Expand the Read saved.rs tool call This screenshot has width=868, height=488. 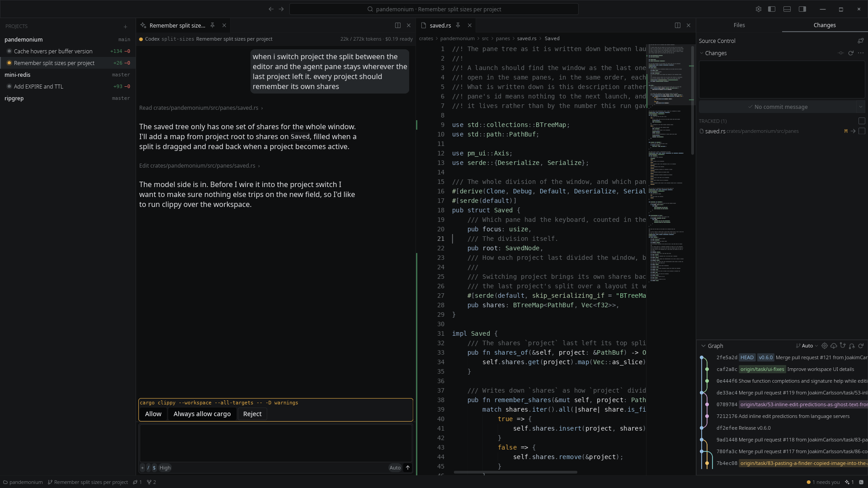click(x=201, y=108)
